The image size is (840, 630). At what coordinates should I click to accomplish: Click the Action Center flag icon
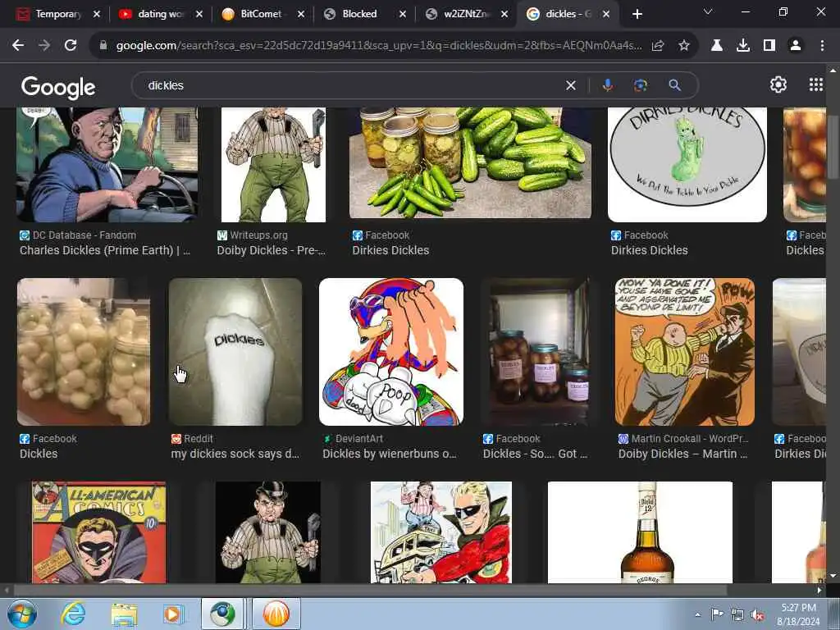click(717, 614)
